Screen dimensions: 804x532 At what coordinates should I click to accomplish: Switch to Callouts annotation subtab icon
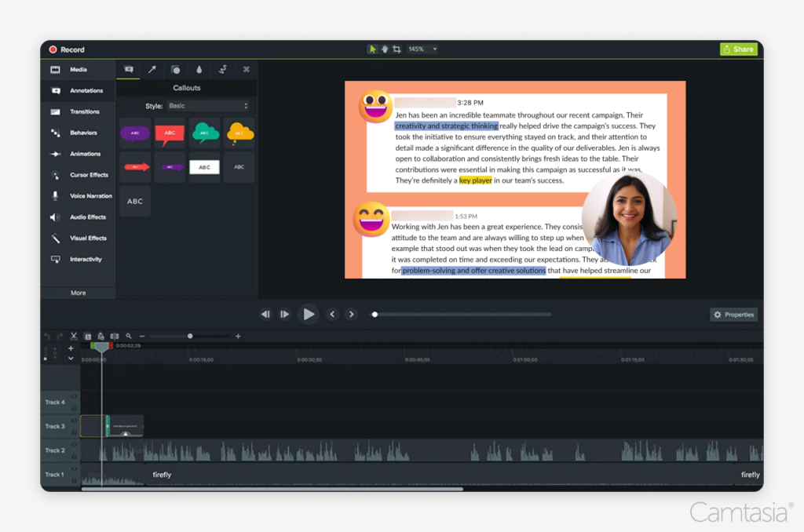(x=129, y=69)
